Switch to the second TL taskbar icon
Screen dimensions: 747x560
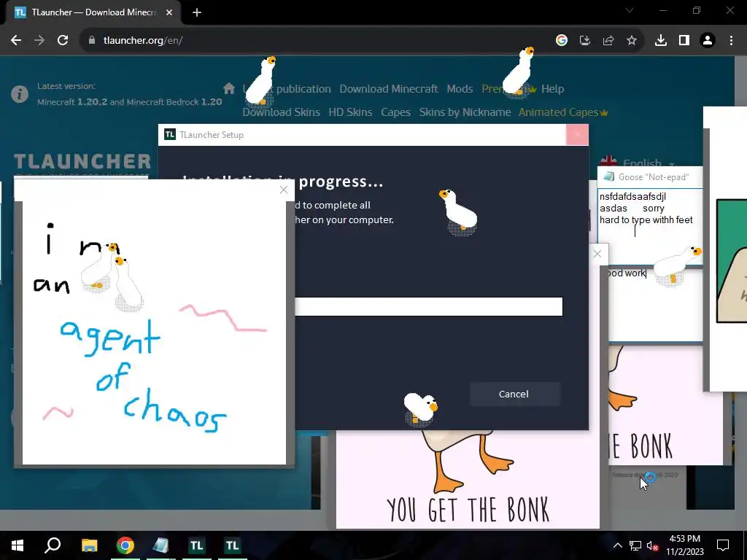(x=233, y=545)
